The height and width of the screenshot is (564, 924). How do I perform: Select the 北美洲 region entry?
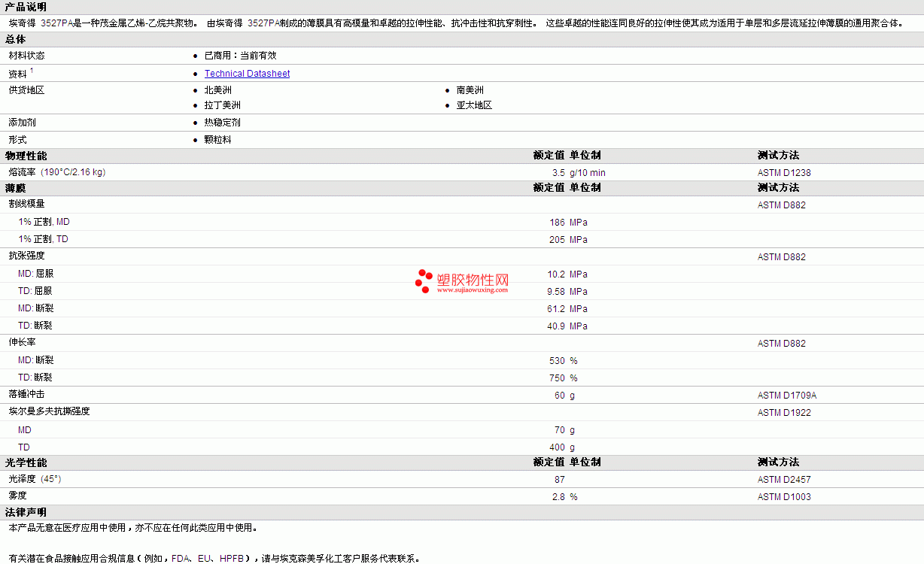[218, 90]
